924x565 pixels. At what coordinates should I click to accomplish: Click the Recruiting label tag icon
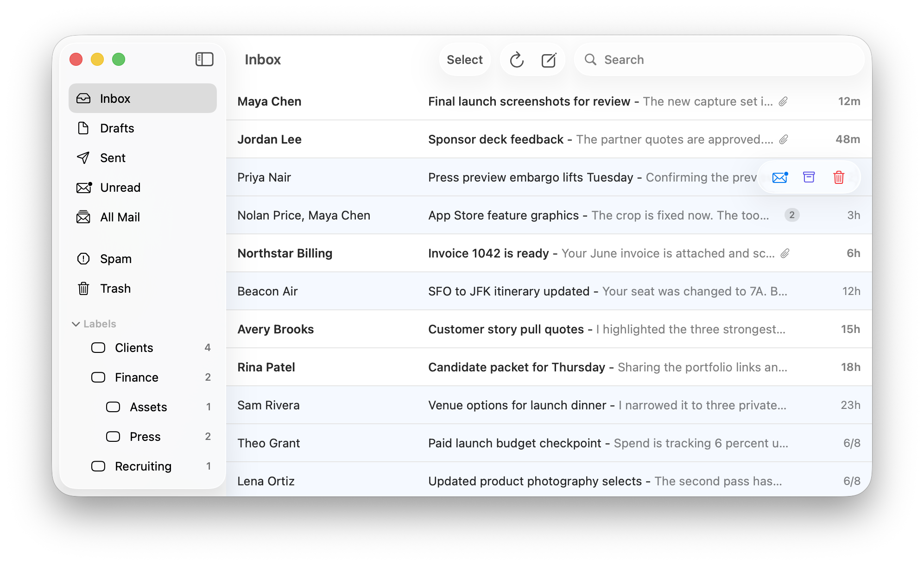[98, 466]
